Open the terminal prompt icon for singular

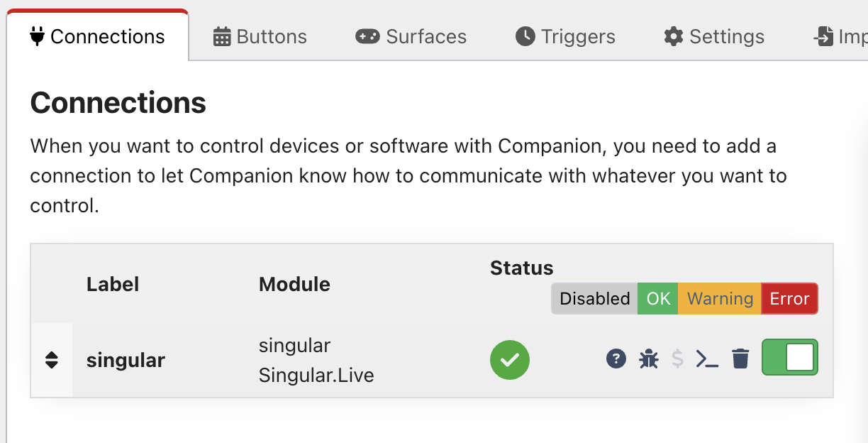coord(707,359)
